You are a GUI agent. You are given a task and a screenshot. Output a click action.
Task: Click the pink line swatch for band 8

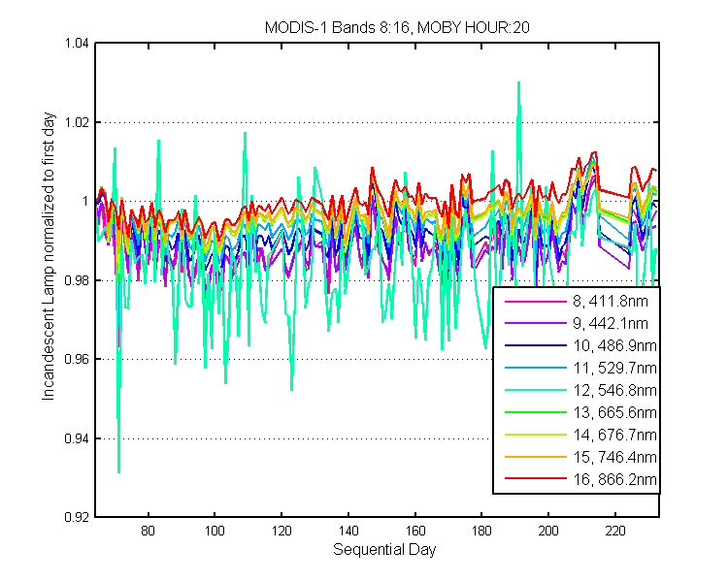pos(536,302)
